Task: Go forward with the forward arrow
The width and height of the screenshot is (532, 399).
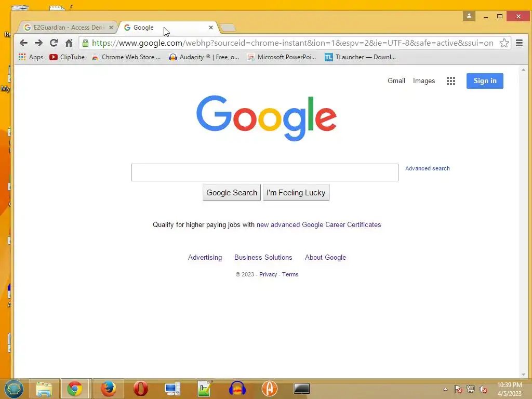Action: pyautogui.click(x=38, y=43)
